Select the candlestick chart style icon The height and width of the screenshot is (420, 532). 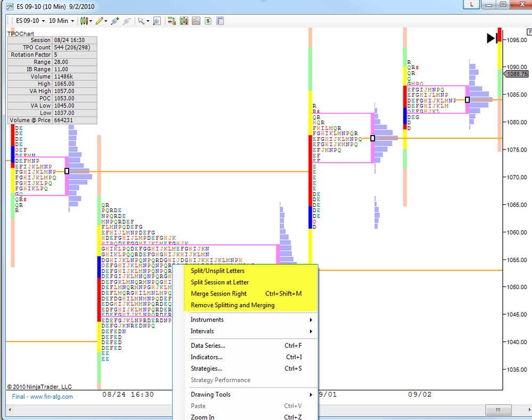[x=84, y=20]
